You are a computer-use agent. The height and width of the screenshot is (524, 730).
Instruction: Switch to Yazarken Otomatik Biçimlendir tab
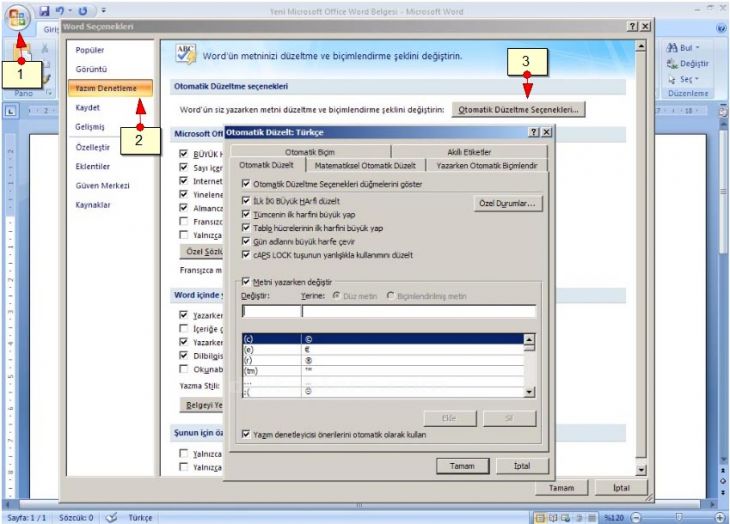point(487,165)
